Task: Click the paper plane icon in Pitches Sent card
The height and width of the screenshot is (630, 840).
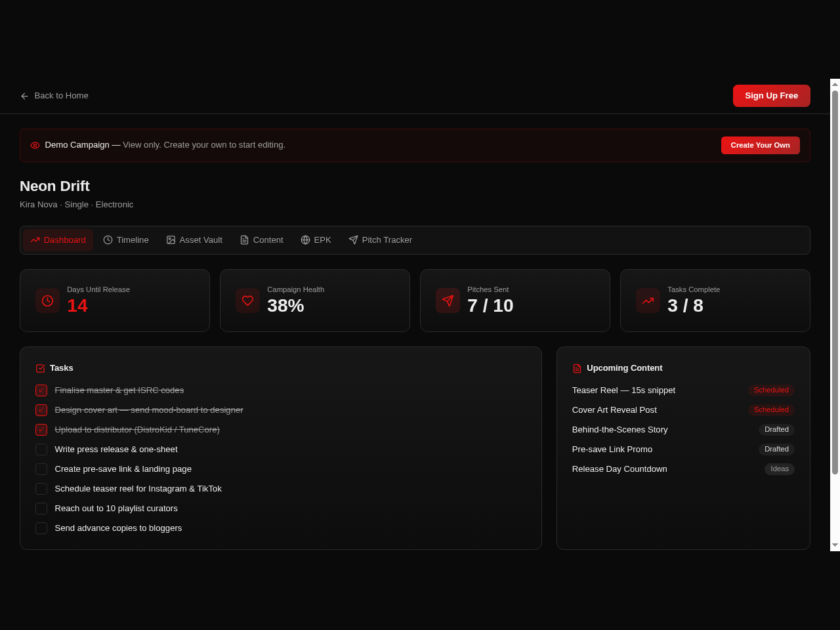Action: click(x=448, y=301)
